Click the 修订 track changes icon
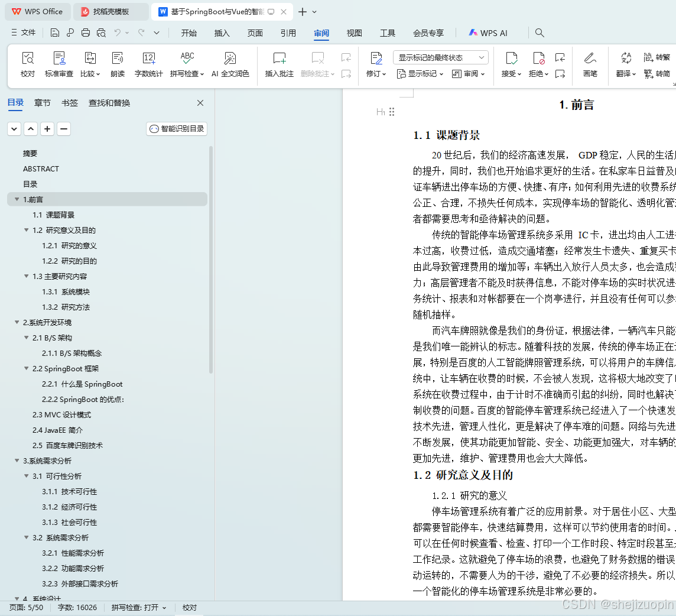This screenshot has height=616, width=676. click(376, 64)
